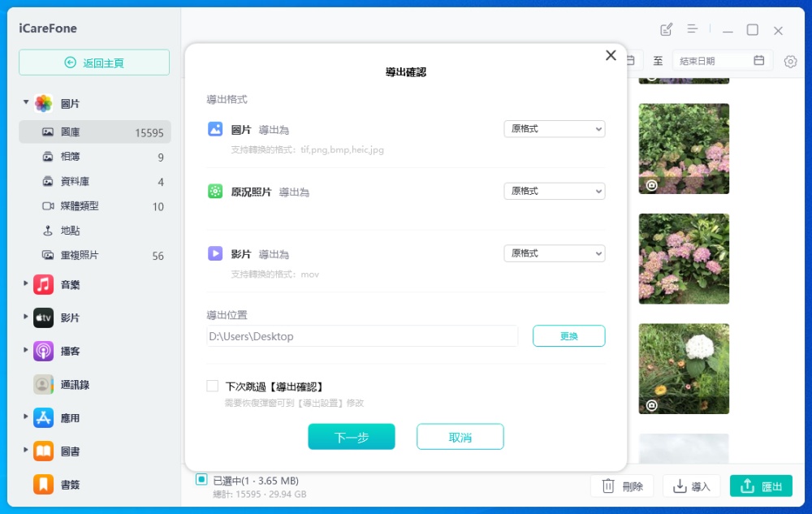This screenshot has width=812, height=514.
Task: Expand the 應用 category in sidebar
Action: (x=26, y=417)
